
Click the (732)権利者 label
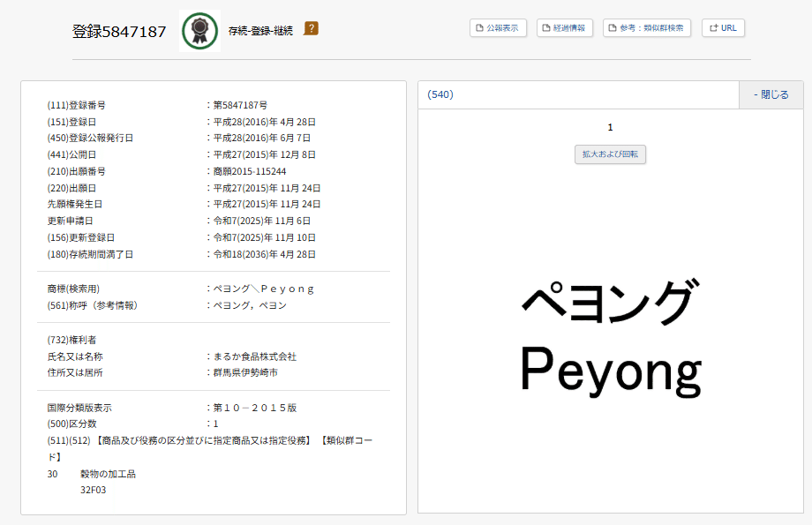[x=71, y=341]
